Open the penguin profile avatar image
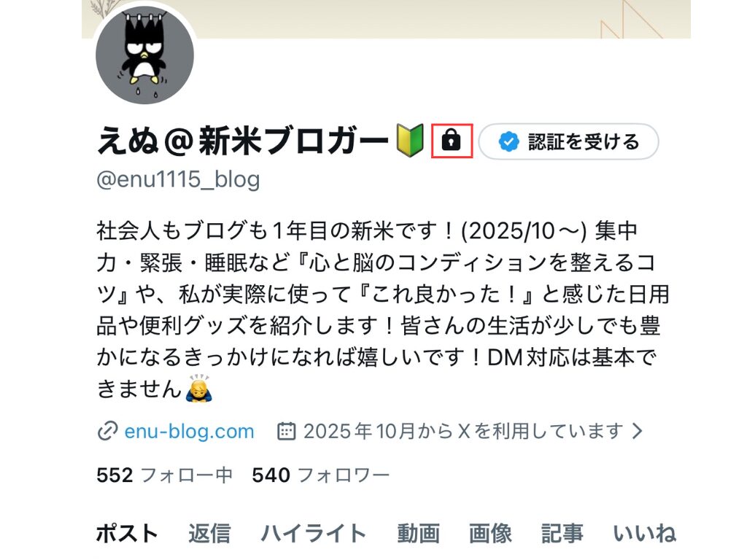The height and width of the screenshot is (560, 747). click(x=145, y=55)
